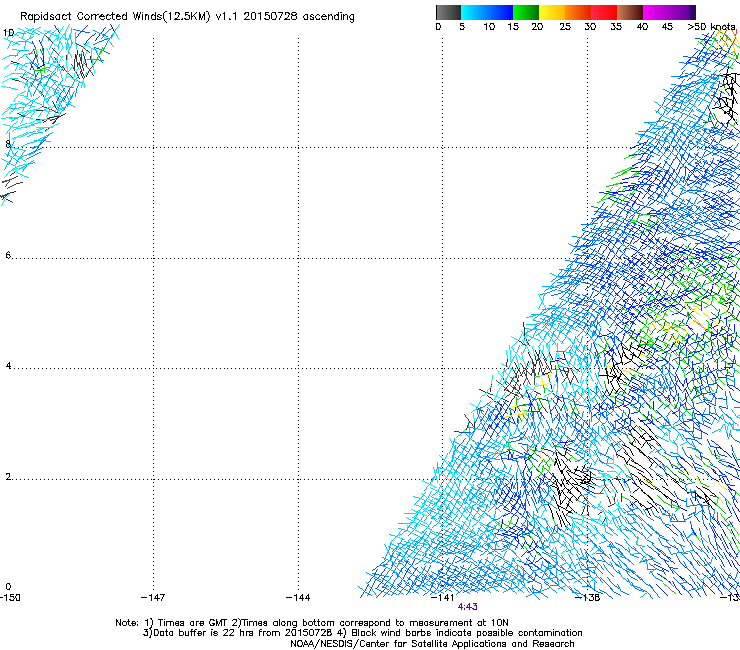Click the legend label 35 under color bar
740x650 pixels.
(x=616, y=27)
